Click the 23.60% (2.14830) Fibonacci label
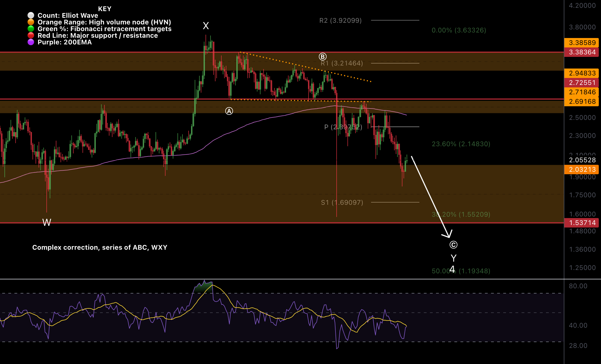This screenshot has width=601, height=364. coord(461,144)
